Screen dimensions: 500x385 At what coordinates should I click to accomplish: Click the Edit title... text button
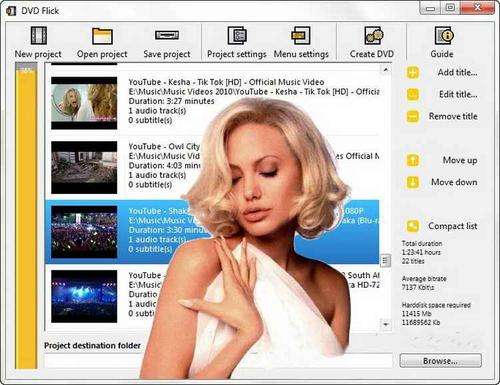coord(458,94)
